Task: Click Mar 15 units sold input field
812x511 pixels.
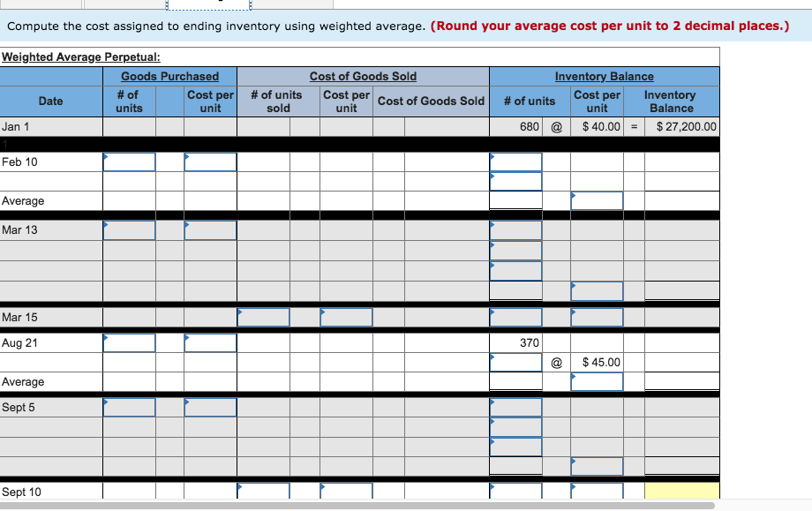Action: pyautogui.click(x=263, y=318)
